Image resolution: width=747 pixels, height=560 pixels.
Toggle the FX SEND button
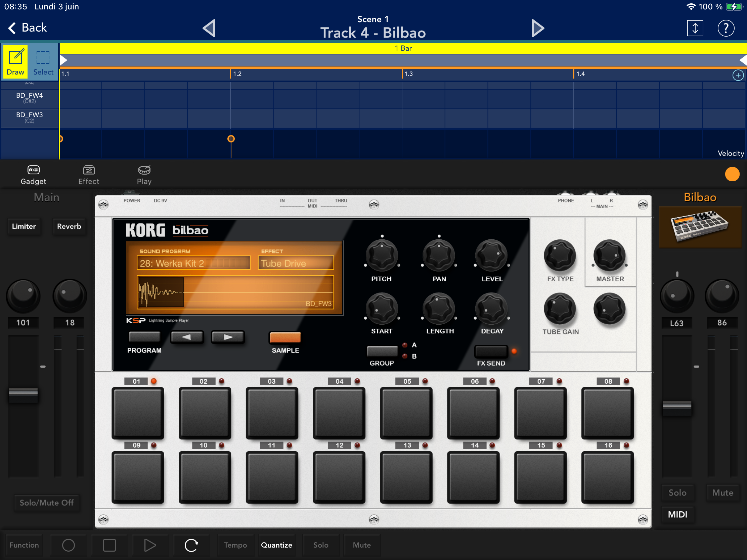click(491, 352)
